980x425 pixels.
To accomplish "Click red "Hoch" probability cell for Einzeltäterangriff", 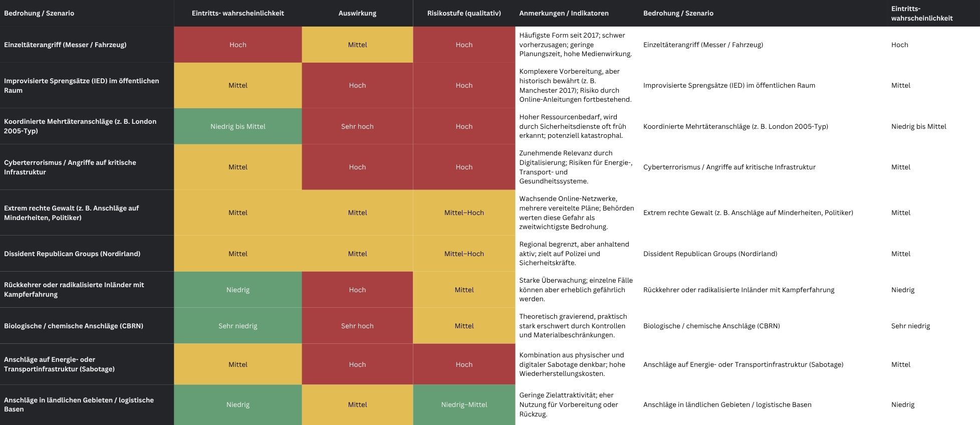I will [x=238, y=45].
